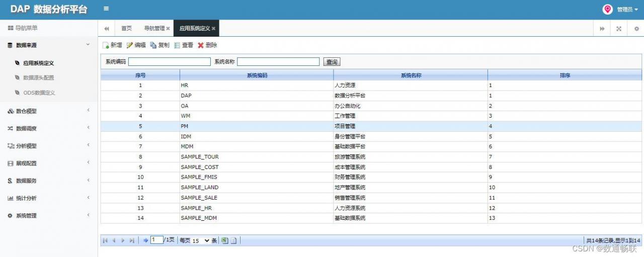Viewport: 644px width, 257px height.
Task: Select the SAMPLE_LAND row cell
Action: 257,188
